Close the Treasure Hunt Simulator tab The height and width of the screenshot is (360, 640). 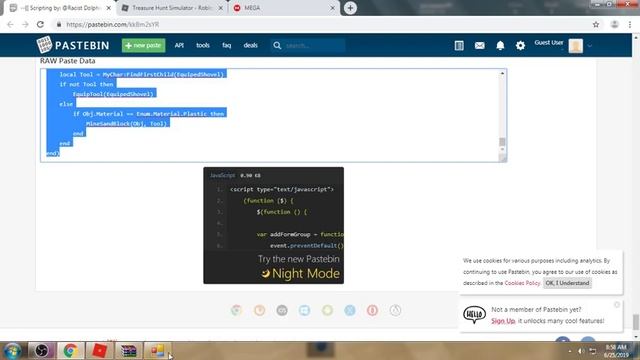[220, 8]
